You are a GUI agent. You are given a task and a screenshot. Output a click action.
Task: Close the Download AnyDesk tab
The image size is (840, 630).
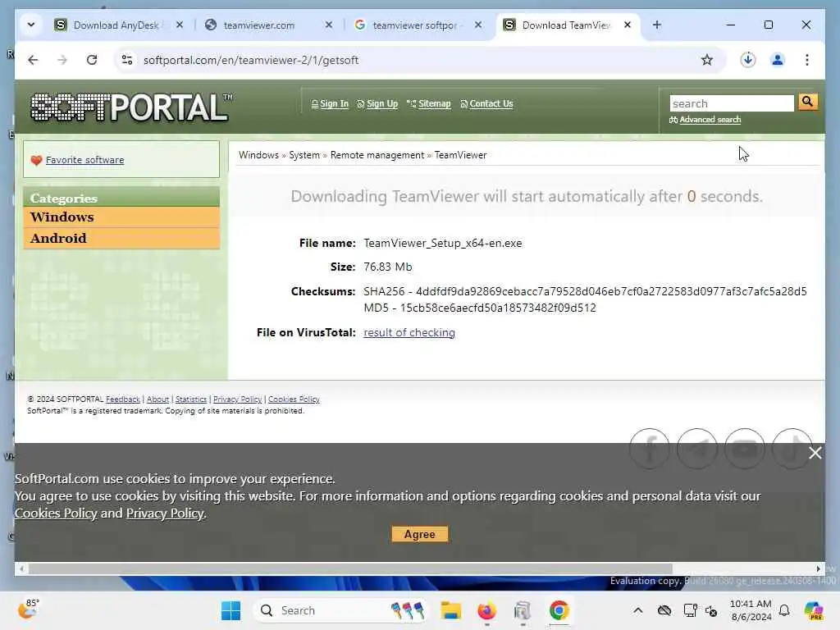pos(180,25)
